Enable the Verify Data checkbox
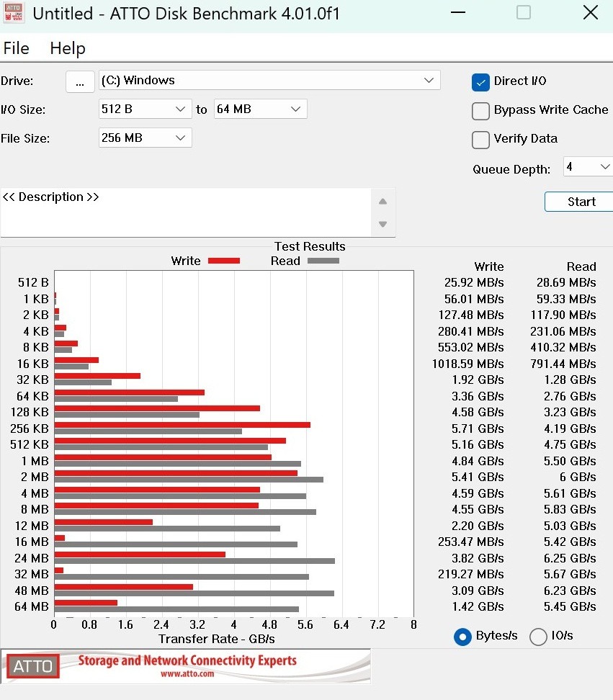 (x=480, y=140)
